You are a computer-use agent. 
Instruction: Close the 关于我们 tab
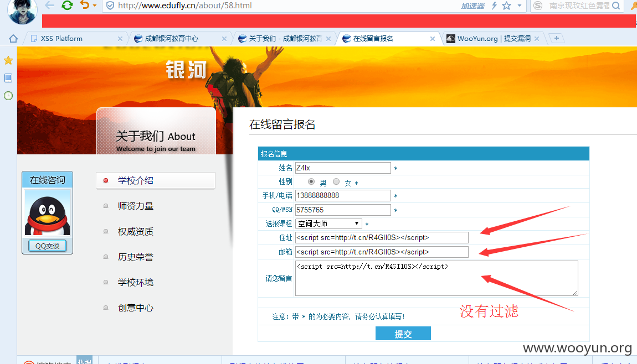(328, 39)
